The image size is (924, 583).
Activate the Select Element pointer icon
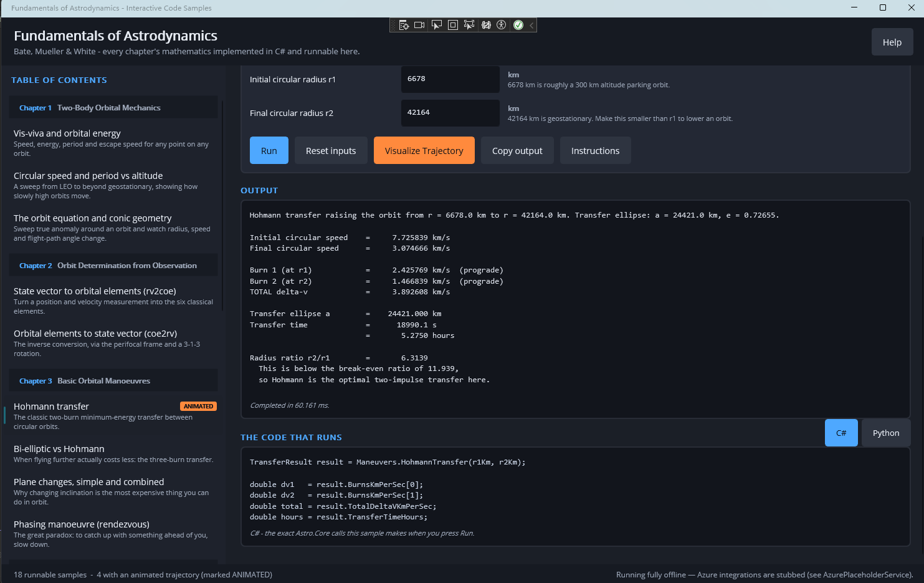coord(436,25)
